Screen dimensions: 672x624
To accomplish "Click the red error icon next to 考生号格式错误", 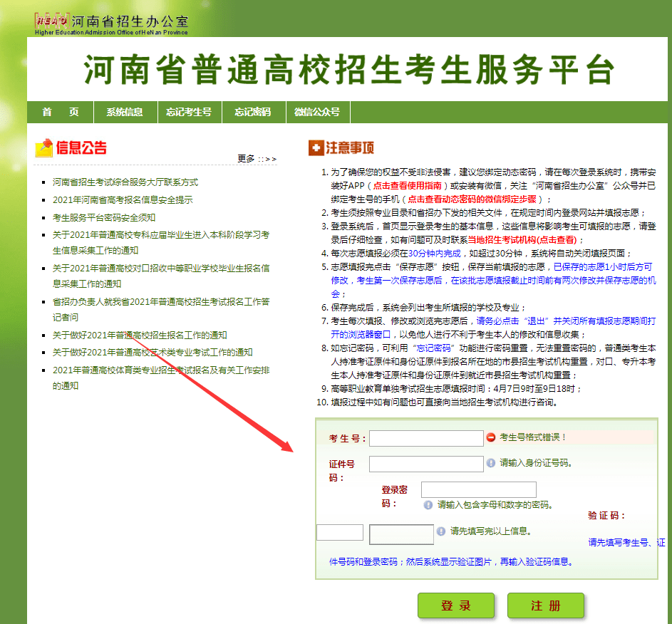I will (x=491, y=437).
